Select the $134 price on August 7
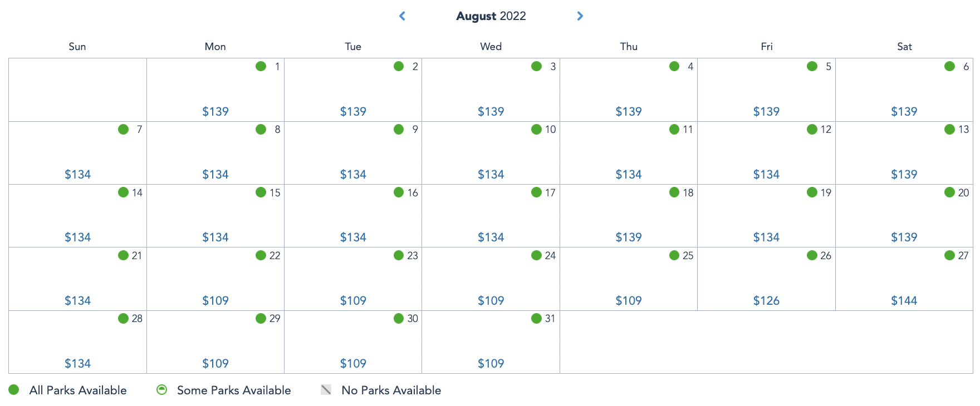The image size is (980, 406). pyautogui.click(x=77, y=175)
